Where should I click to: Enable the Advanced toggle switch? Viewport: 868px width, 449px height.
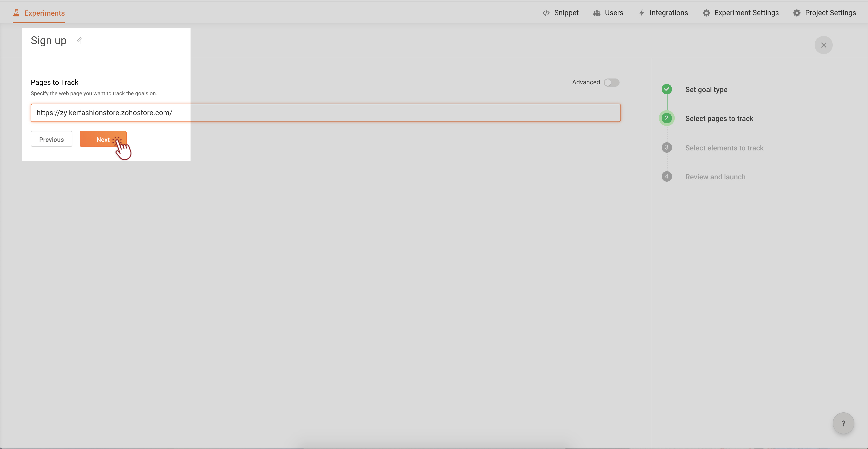[x=611, y=83]
